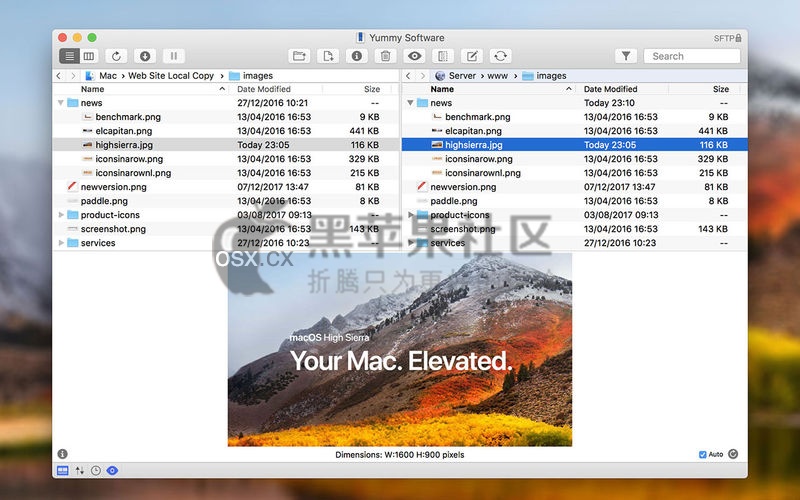The image size is (800, 500).
Task: Collapse the server news folder
Action: [x=410, y=103]
